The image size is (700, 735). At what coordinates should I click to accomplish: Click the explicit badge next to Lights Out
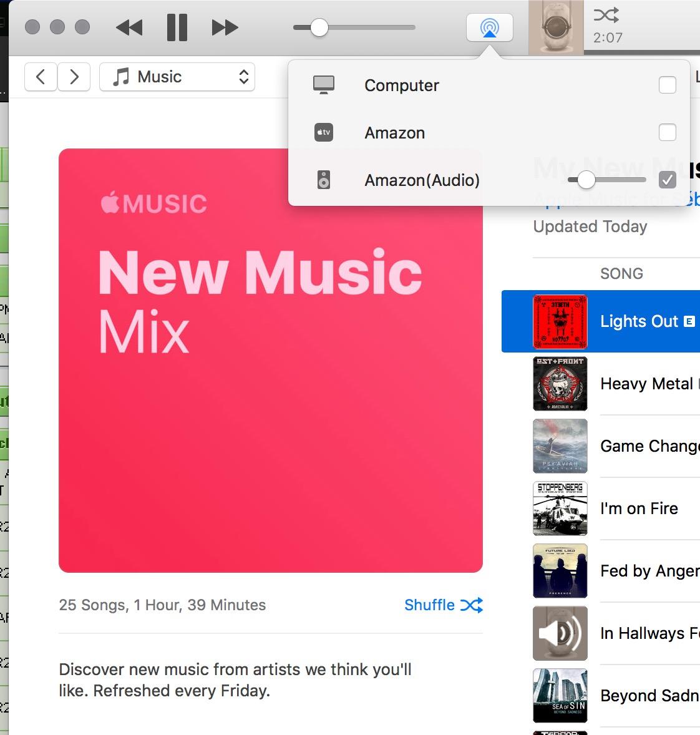[x=689, y=321]
